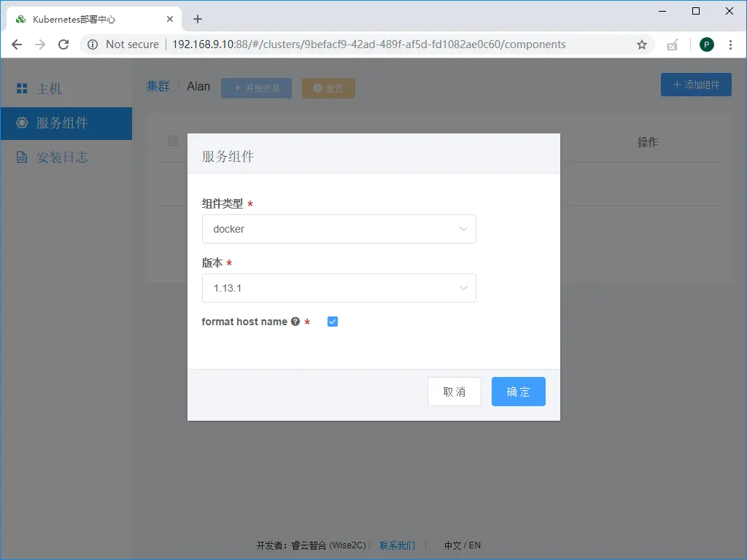The width and height of the screenshot is (747, 560).
Task: Click the 服务组件 dialog title
Action: (228, 156)
